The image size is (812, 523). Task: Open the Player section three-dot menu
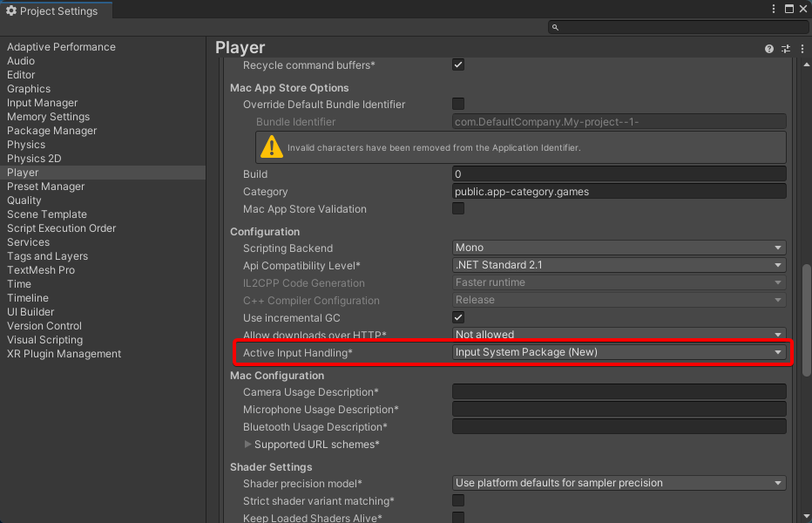coord(802,49)
